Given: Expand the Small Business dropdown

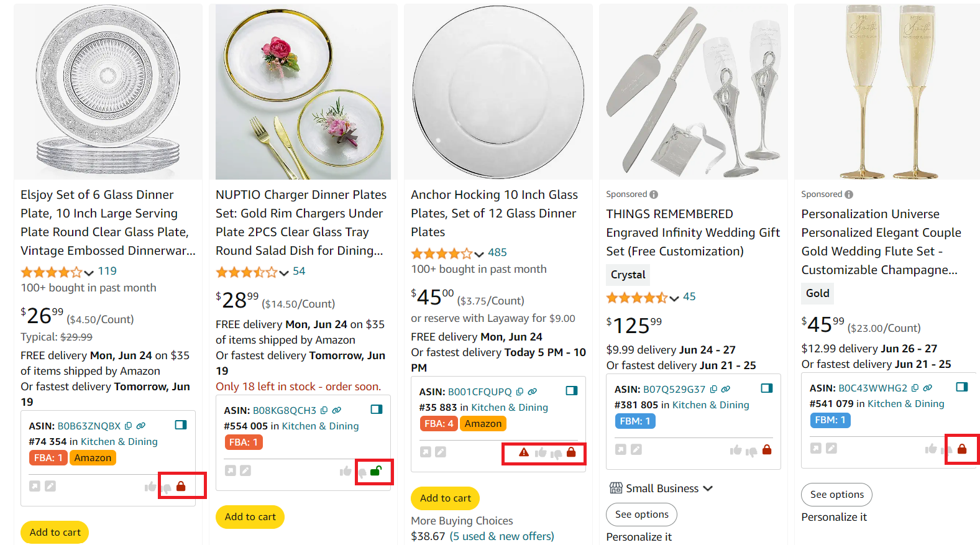Looking at the screenshot, I should pos(708,488).
